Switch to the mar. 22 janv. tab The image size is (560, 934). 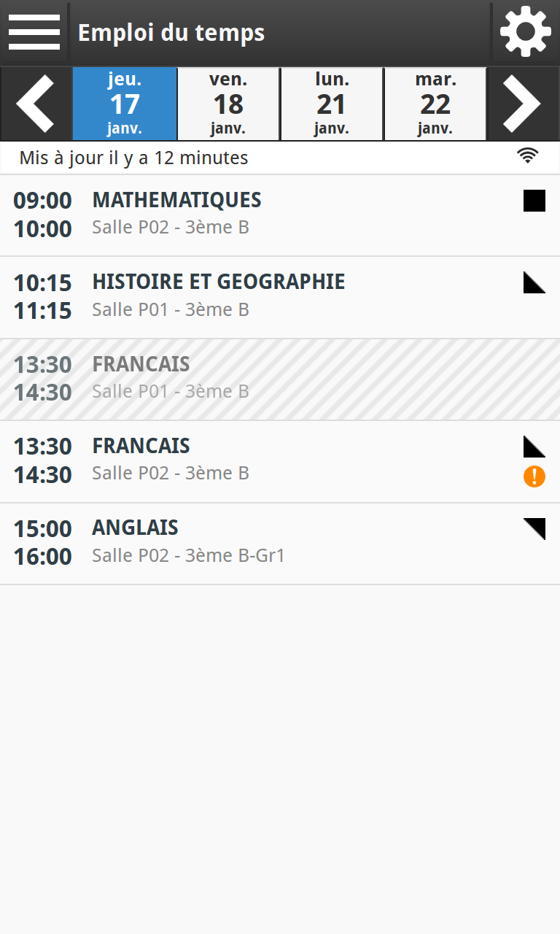click(x=435, y=104)
